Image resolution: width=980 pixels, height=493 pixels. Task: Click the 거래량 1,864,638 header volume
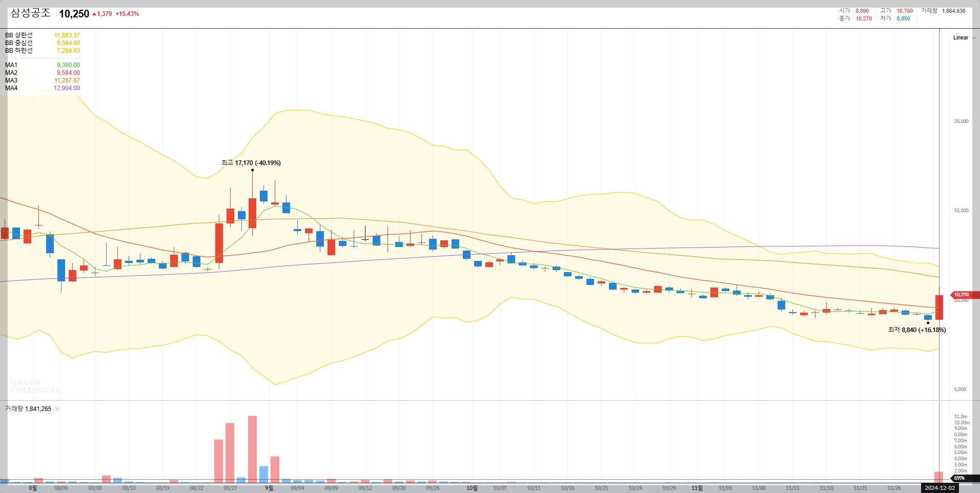(943, 11)
